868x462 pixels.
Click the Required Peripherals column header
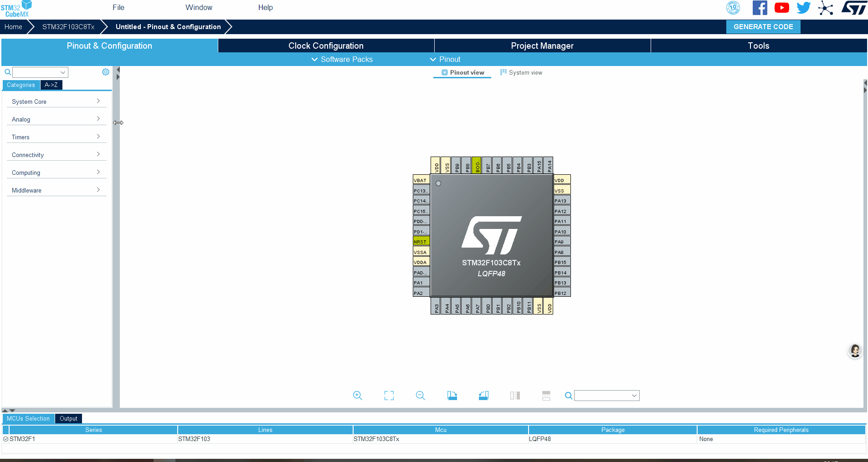point(781,430)
